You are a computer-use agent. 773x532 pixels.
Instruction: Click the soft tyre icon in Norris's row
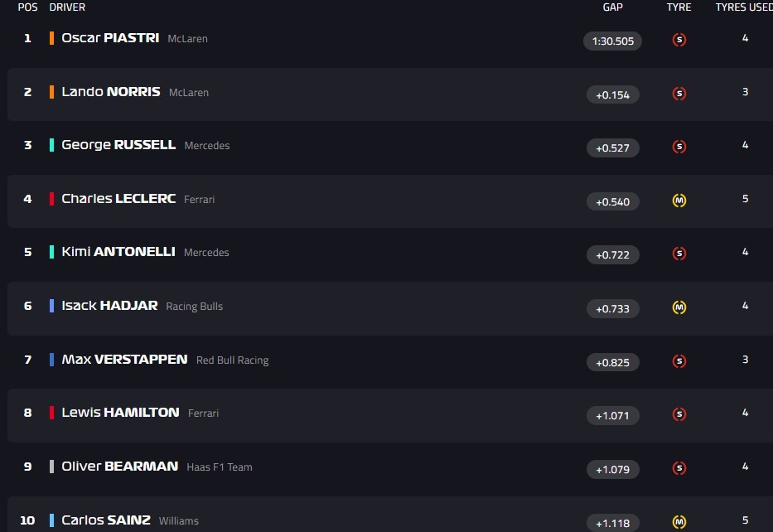679,94
